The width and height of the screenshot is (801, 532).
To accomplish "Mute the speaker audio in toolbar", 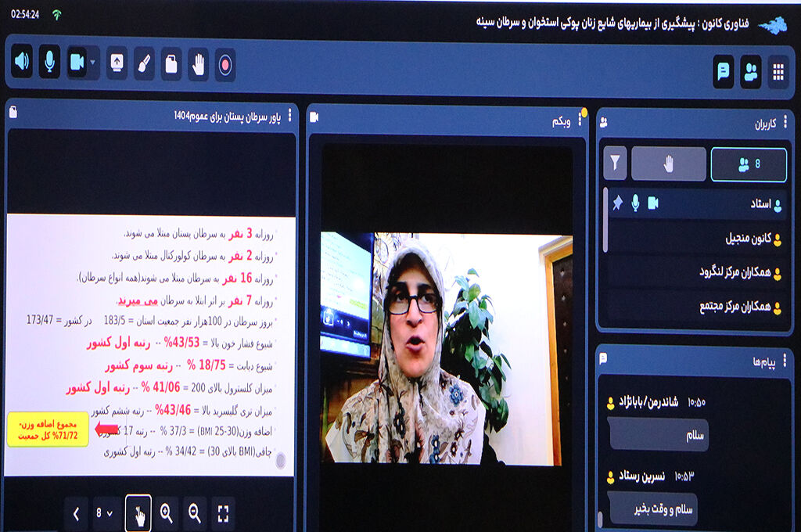I will tap(22, 63).
